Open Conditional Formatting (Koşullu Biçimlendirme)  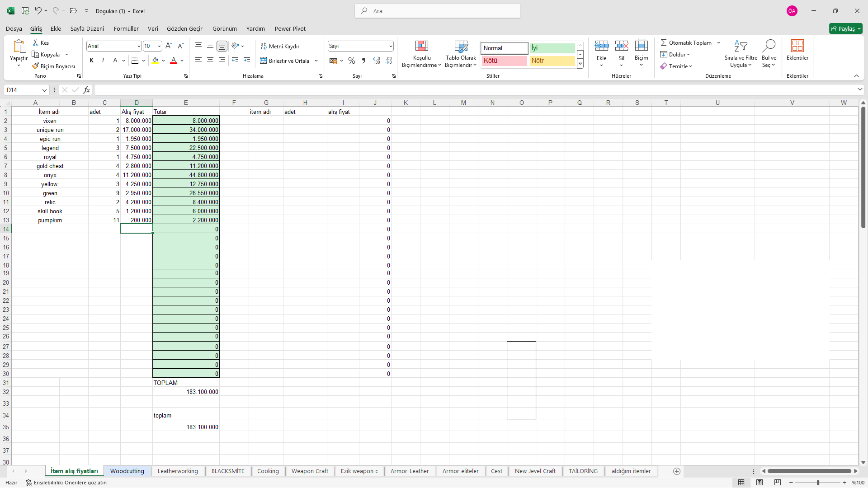(x=421, y=54)
